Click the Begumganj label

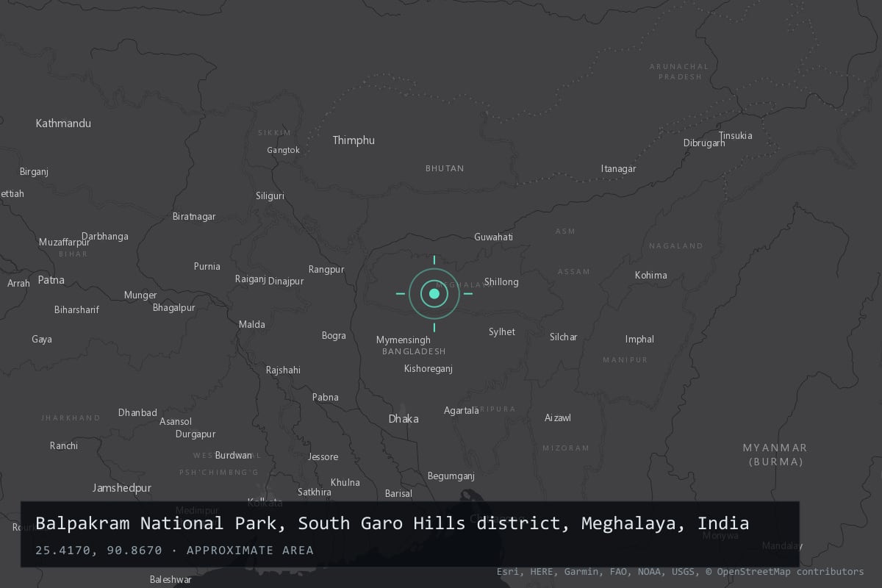[x=451, y=476]
